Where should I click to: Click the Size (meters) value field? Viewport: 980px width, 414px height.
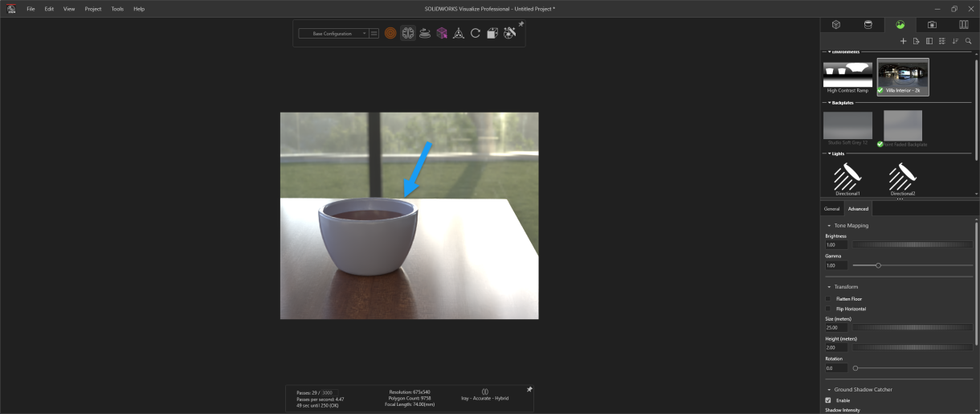coord(836,328)
